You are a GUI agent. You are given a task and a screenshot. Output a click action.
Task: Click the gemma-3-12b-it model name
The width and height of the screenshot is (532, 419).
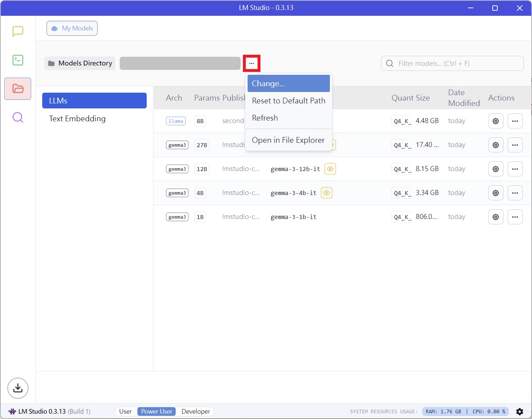pyautogui.click(x=296, y=169)
